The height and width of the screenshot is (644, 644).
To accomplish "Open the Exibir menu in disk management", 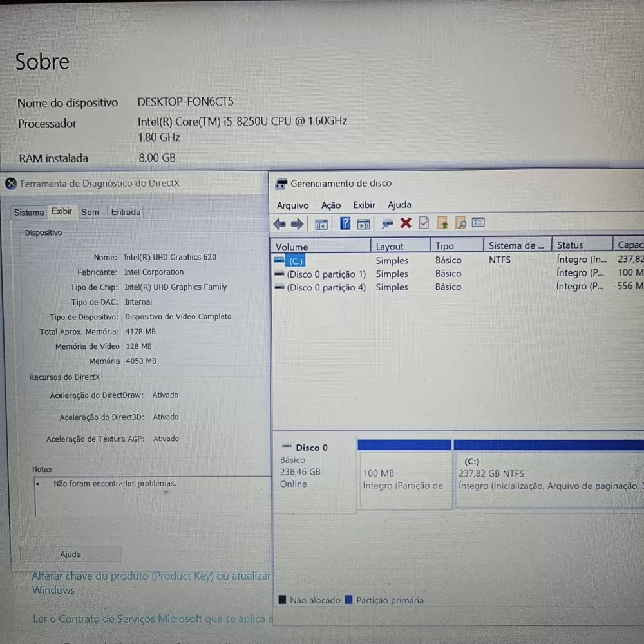I will (x=364, y=205).
